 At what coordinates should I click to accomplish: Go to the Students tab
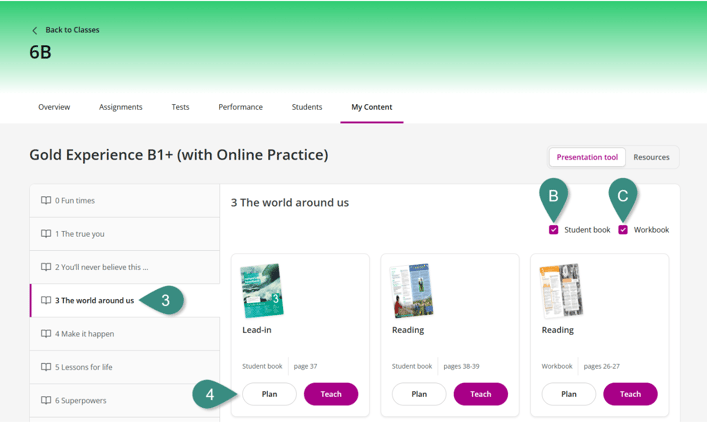tap(307, 107)
